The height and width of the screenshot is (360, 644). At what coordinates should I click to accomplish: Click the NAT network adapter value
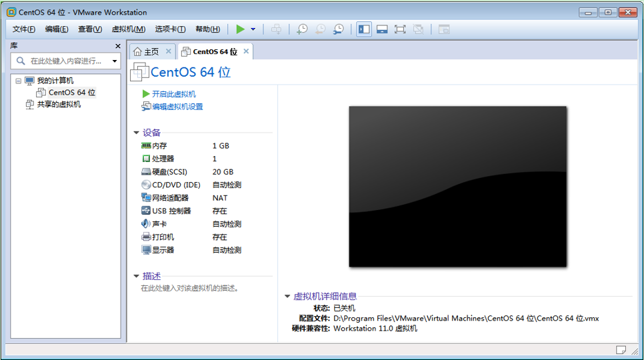click(x=220, y=198)
